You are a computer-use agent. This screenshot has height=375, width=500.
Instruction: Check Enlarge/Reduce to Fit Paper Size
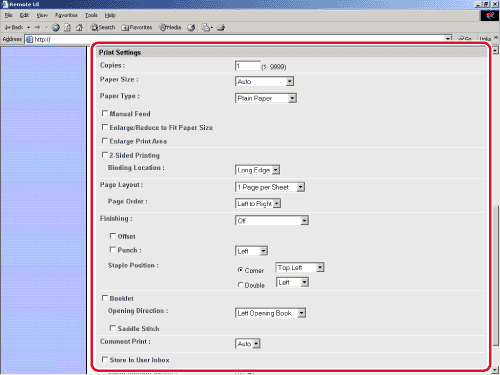pos(105,127)
